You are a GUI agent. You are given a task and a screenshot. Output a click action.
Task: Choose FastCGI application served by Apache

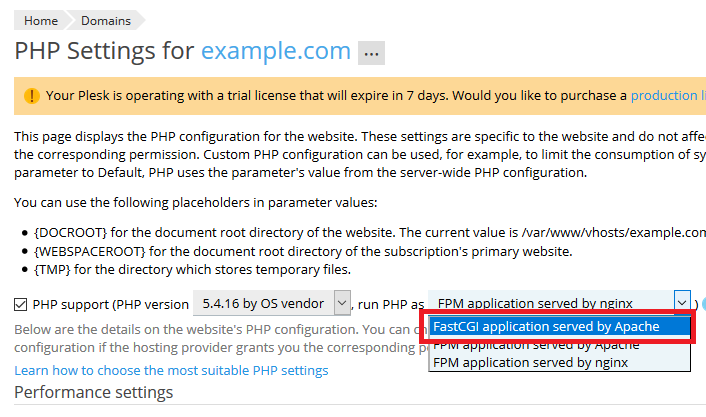pos(560,326)
